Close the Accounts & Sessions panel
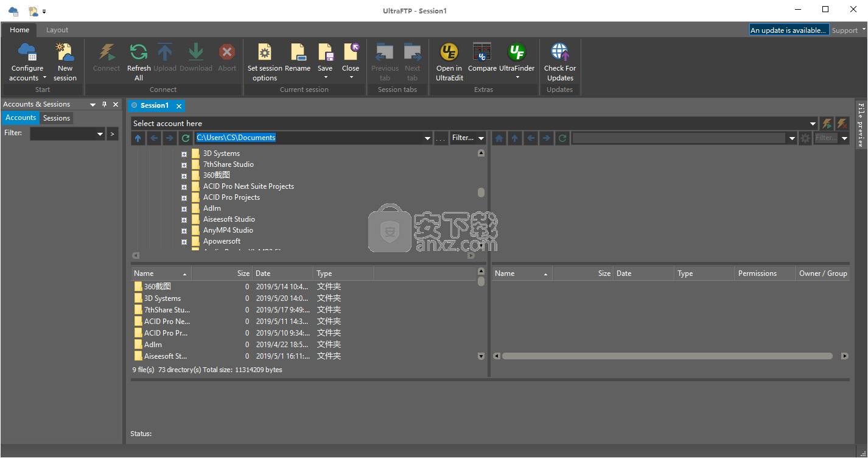The image size is (868, 458). point(116,105)
